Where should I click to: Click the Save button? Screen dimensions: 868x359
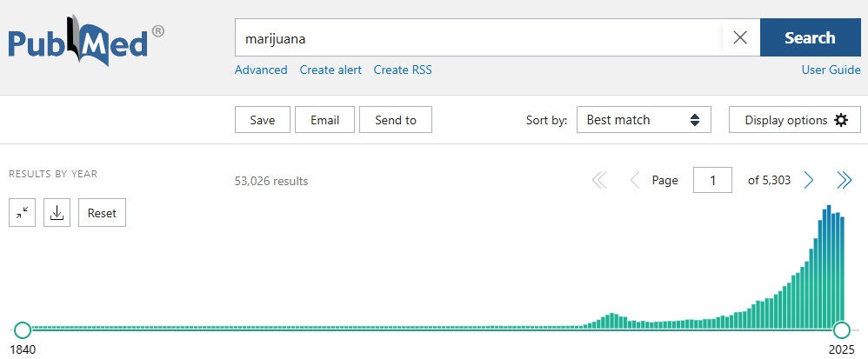click(x=262, y=120)
